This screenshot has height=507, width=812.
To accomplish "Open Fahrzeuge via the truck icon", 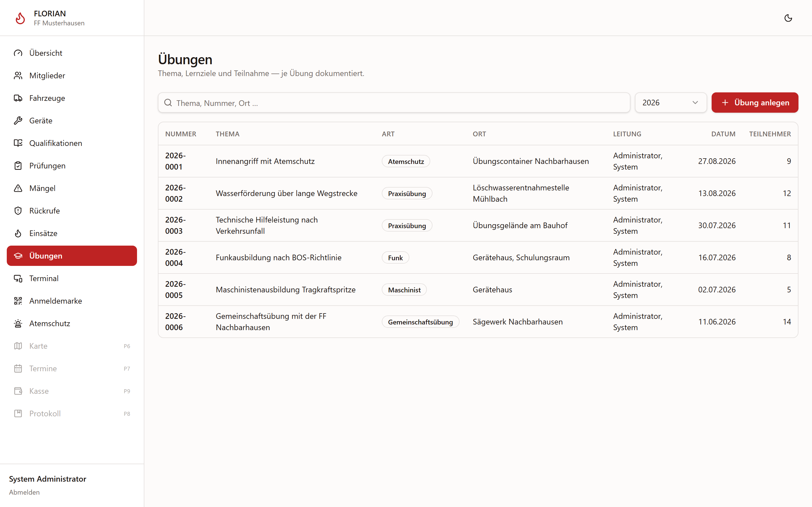I will click(x=18, y=98).
